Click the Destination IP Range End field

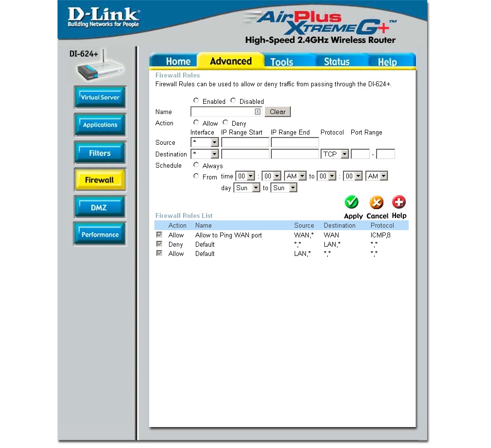[295, 154]
